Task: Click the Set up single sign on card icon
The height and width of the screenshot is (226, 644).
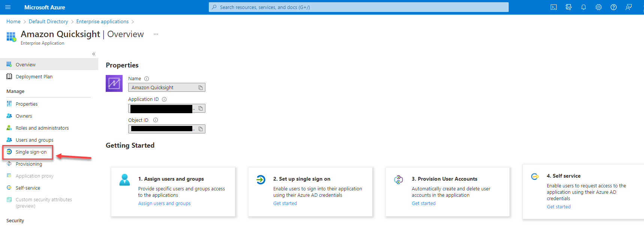Action: pos(261,180)
